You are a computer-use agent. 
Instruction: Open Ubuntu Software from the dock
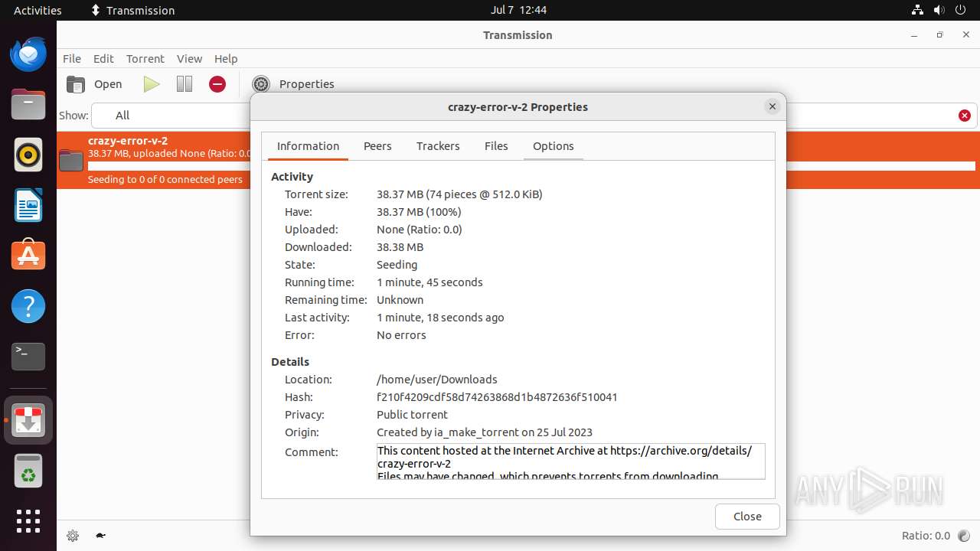tap(28, 256)
